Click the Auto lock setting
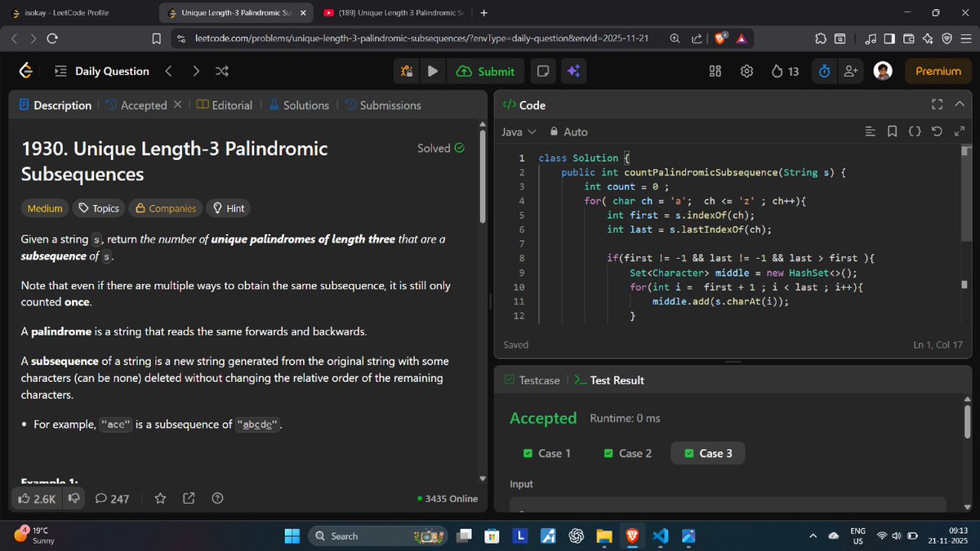The height and width of the screenshot is (551, 980). [568, 131]
